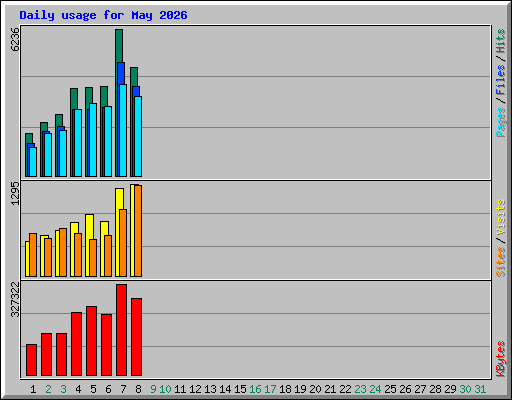Image resolution: width=512 pixels, height=400 pixels.
Task: Click the cyan 'Pages' legend word
Action: coord(500,122)
